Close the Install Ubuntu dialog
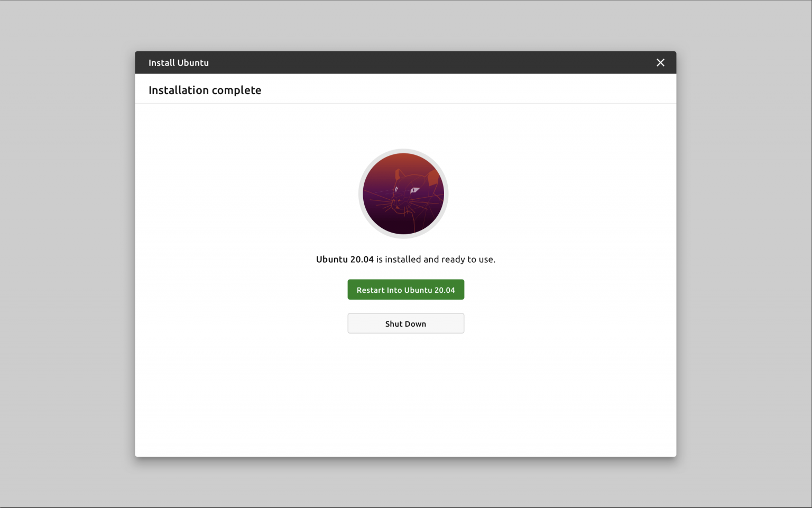The image size is (812, 508). tap(660, 62)
